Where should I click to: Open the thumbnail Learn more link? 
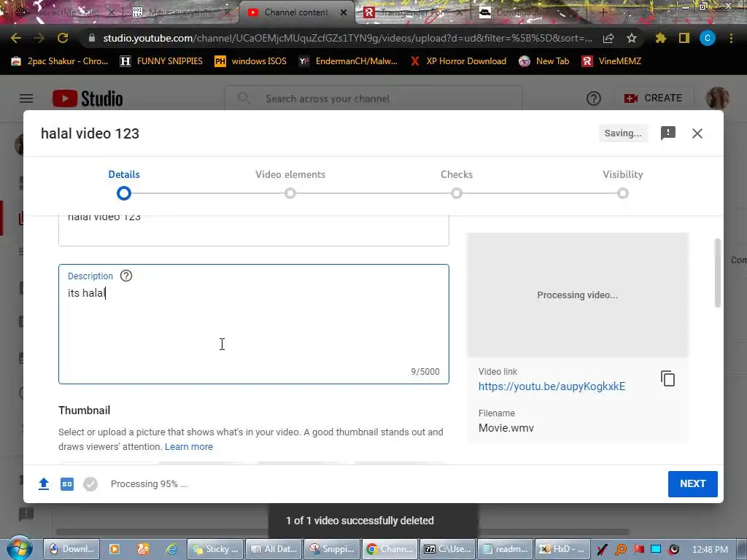(x=189, y=447)
